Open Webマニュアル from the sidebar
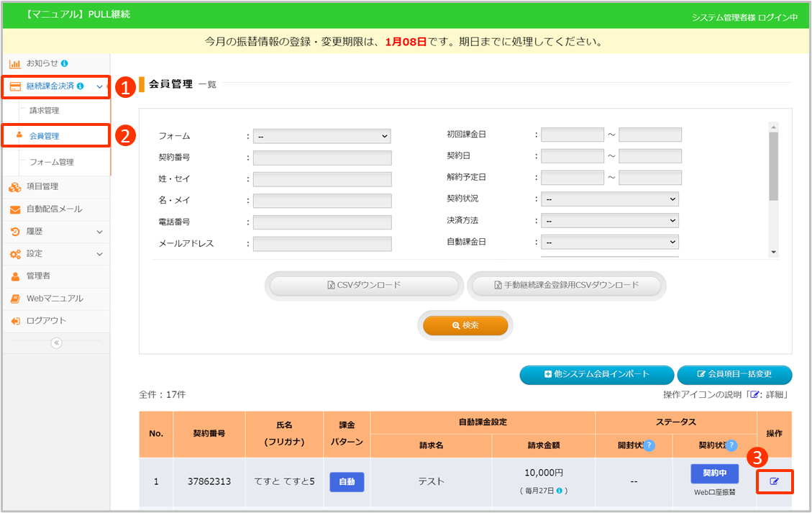This screenshot has height=513, width=812. click(55, 299)
